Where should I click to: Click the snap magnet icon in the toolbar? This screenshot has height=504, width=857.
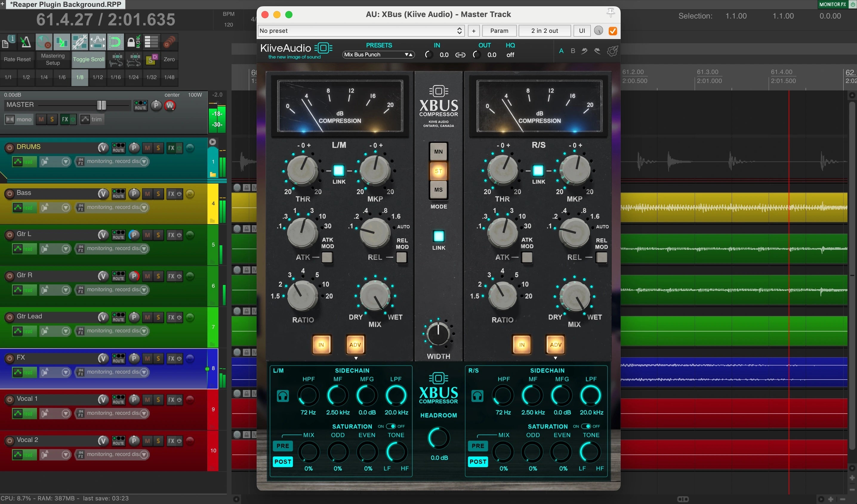pos(115,42)
